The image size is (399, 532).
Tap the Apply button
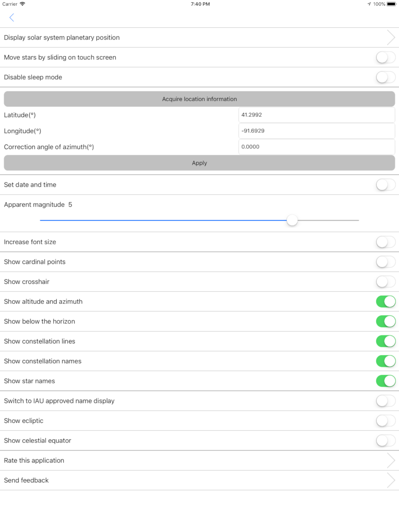199,163
